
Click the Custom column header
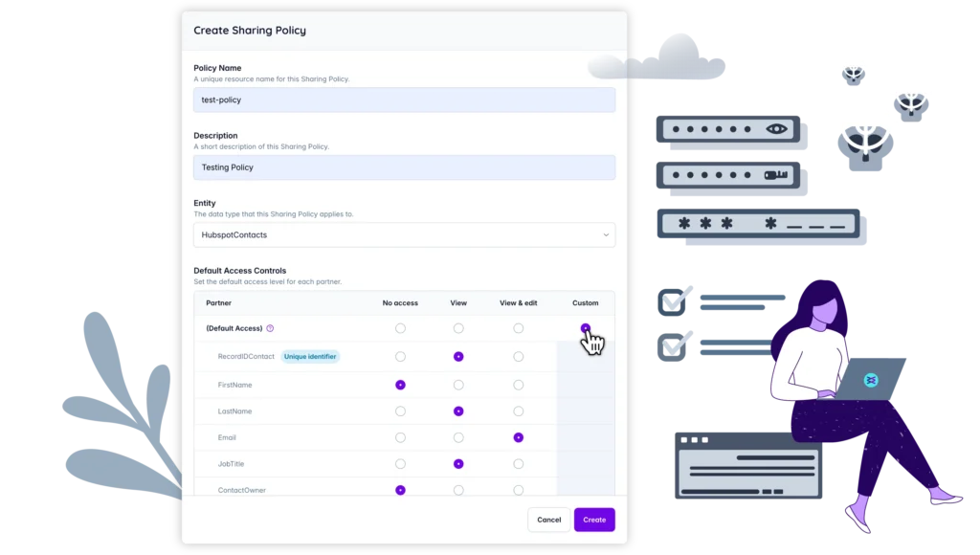[x=585, y=303]
